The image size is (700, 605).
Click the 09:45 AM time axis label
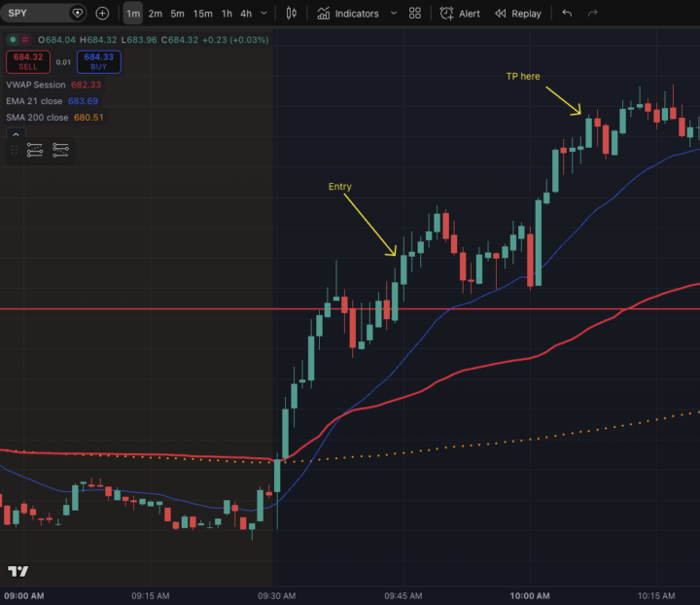point(403,595)
